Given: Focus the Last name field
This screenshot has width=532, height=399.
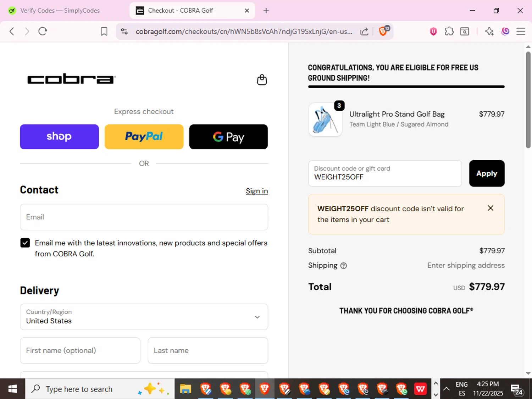Looking at the screenshot, I should coord(208,350).
